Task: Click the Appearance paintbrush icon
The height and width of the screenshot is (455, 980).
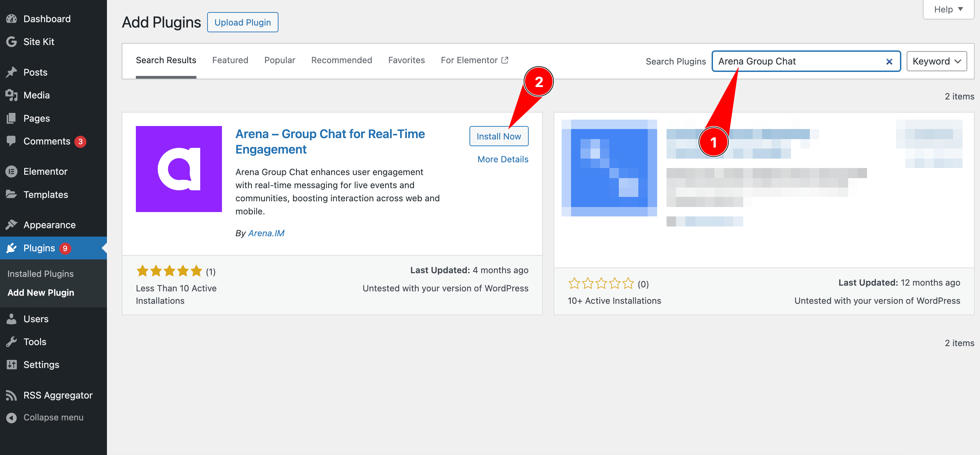Action: [x=11, y=225]
